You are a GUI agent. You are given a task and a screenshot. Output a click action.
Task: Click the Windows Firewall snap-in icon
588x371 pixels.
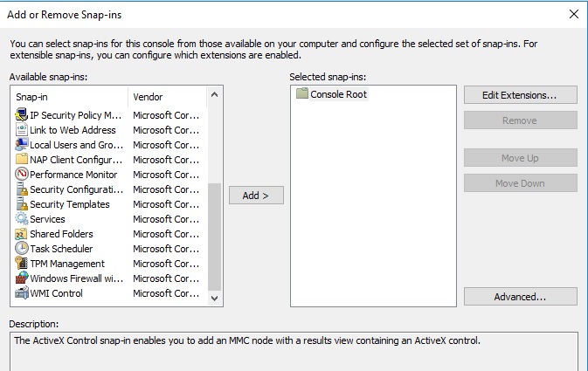22,278
